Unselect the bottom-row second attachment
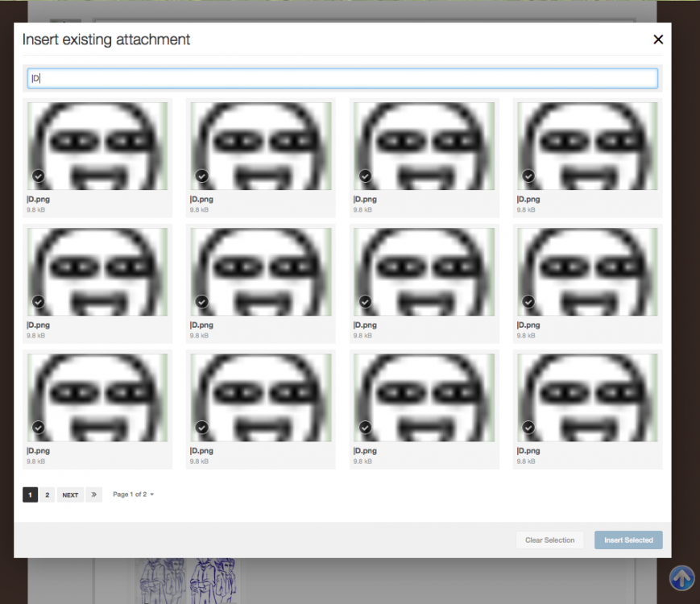The image size is (700, 604). pyautogui.click(x=201, y=427)
